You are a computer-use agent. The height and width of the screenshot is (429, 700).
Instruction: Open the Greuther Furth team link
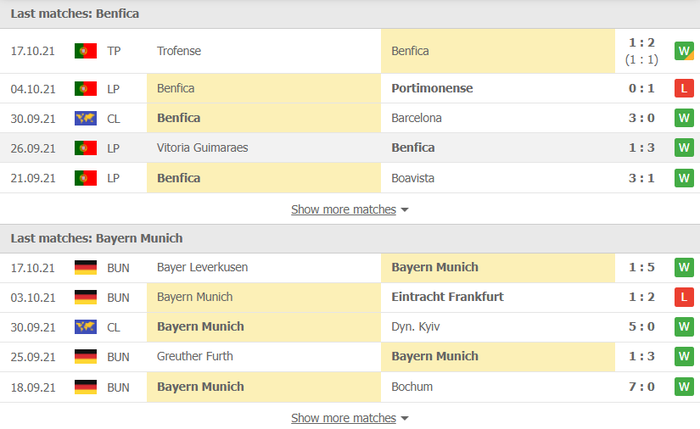point(195,356)
